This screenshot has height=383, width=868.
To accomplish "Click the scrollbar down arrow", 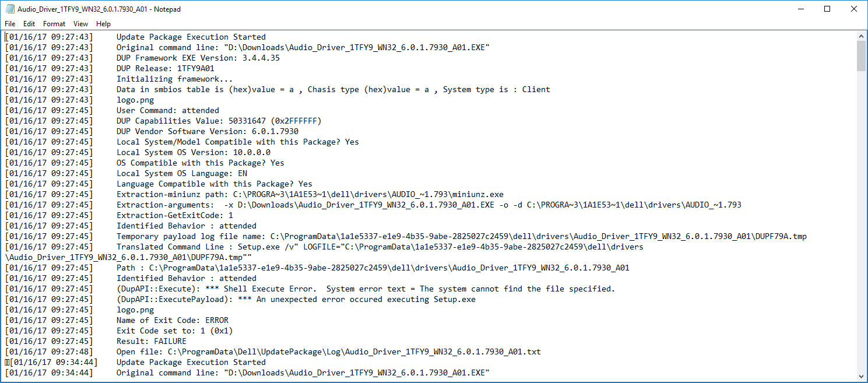I will pyautogui.click(x=861, y=376).
